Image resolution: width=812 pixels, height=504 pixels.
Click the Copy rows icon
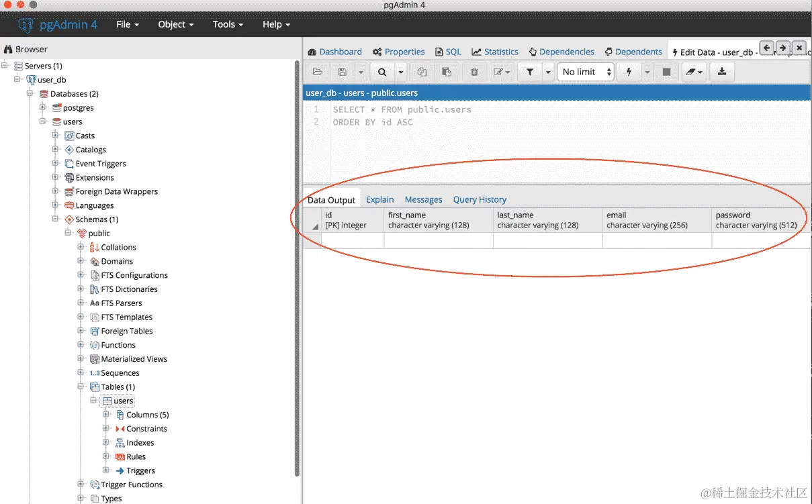[x=422, y=72]
